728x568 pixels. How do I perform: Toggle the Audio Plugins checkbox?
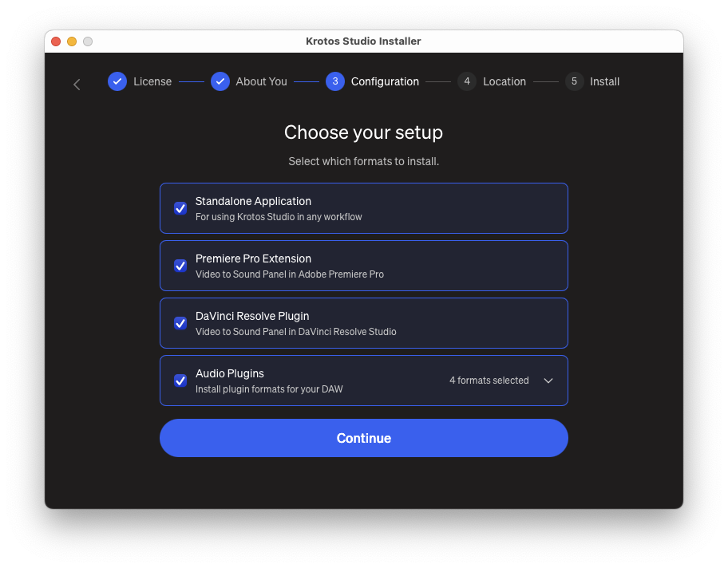point(180,381)
